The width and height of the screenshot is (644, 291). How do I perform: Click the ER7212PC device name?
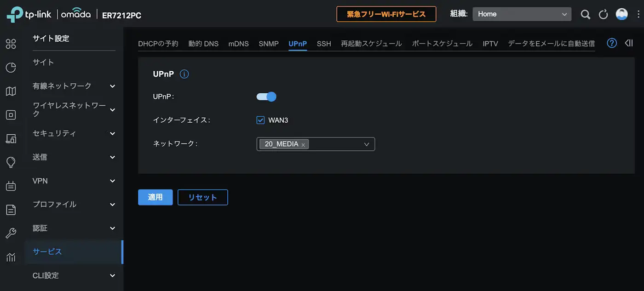(121, 16)
